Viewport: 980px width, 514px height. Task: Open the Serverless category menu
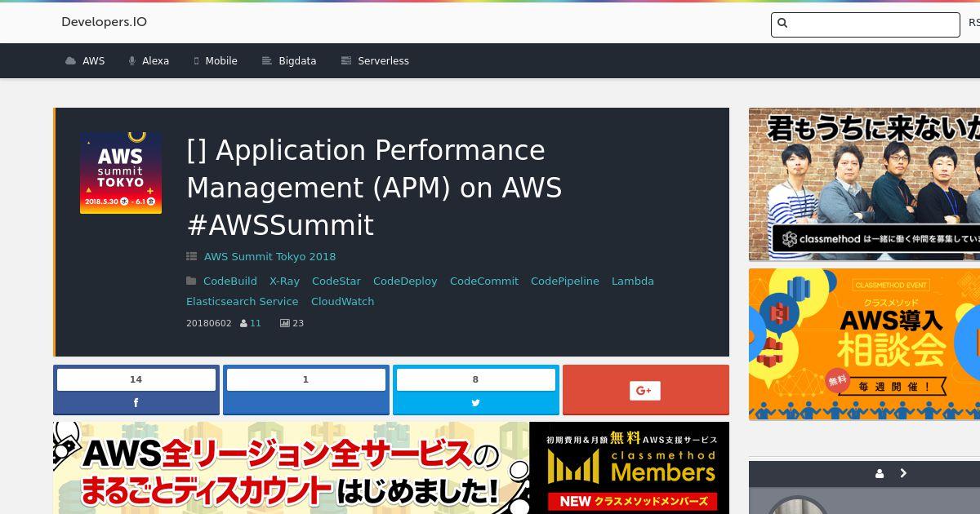pyautogui.click(x=375, y=61)
